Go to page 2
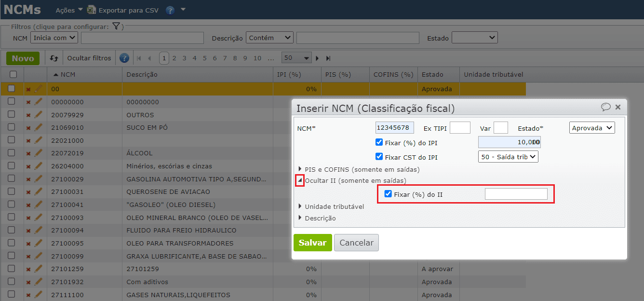 174,58
